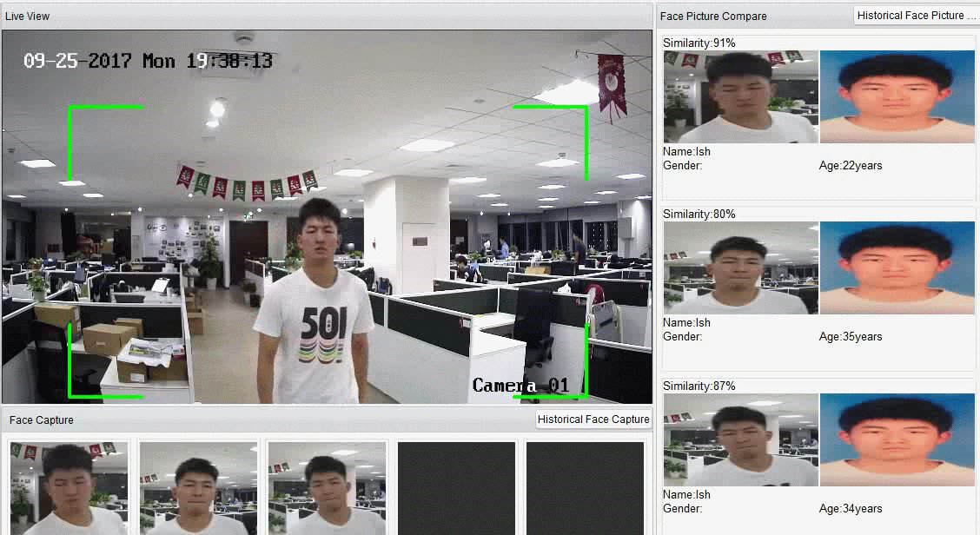Viewport: 980px width, 535px height.
Task: Open the Historical Face Capture button
Action: [593, 419]
